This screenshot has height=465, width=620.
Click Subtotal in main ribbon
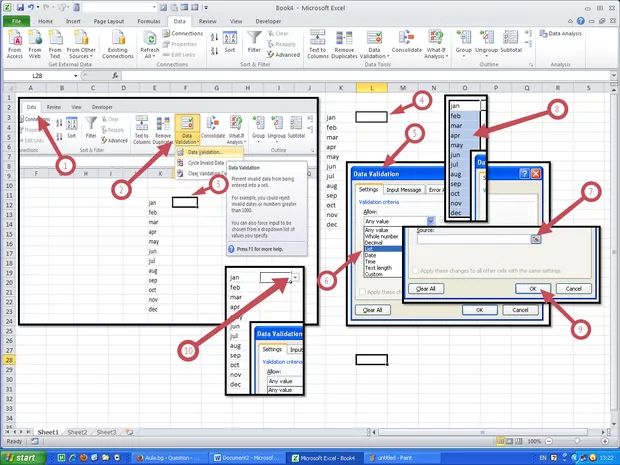[x=511, y=42]
